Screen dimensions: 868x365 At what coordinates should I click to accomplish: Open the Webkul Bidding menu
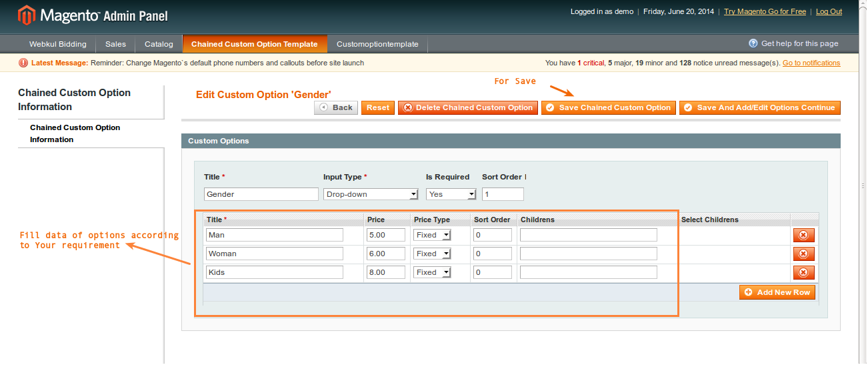pyautogui.click(x=58, y=44)
